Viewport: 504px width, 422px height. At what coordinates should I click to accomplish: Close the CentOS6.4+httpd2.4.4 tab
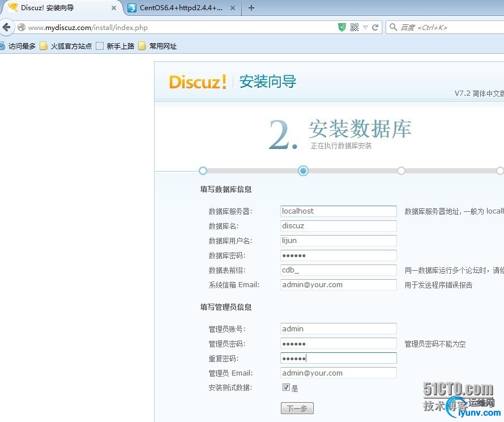(233, 8)
